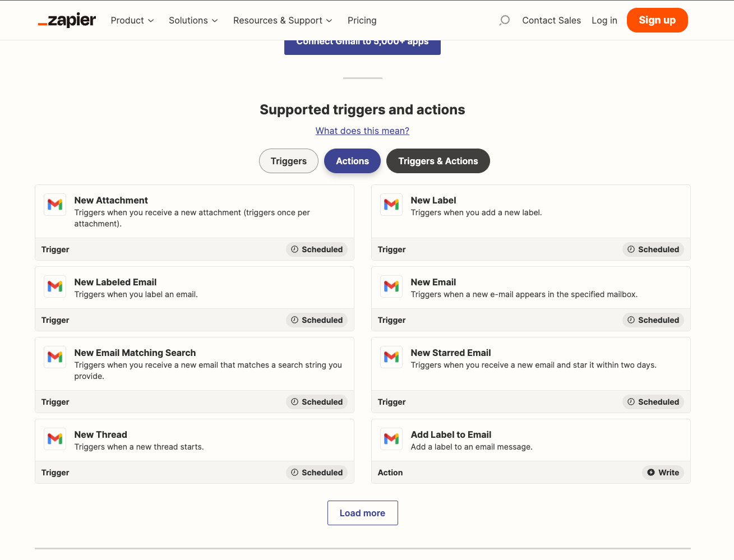Click the Gmail icon on New Starred Email card
The height and width of the screenshot is (560, 734).
[391, 357]
